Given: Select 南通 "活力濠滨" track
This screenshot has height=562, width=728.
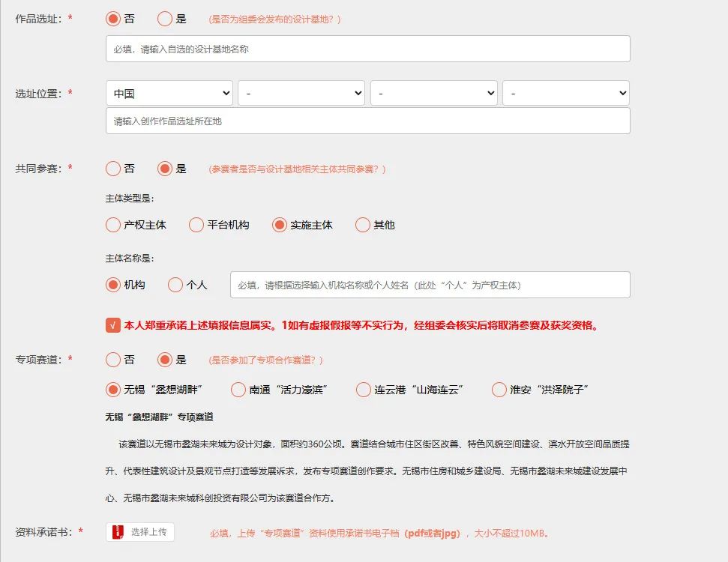Looking at the screenshot, I should pyautogui.click(x=238, y=390).
